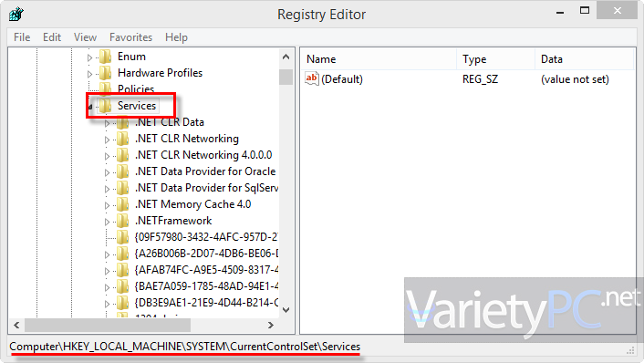
Task: Select the Enum key label
Action: tap(131, 57)
